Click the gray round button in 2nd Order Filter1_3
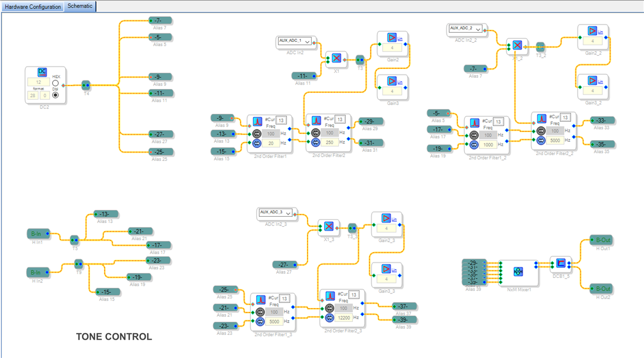 pos(260,312)
